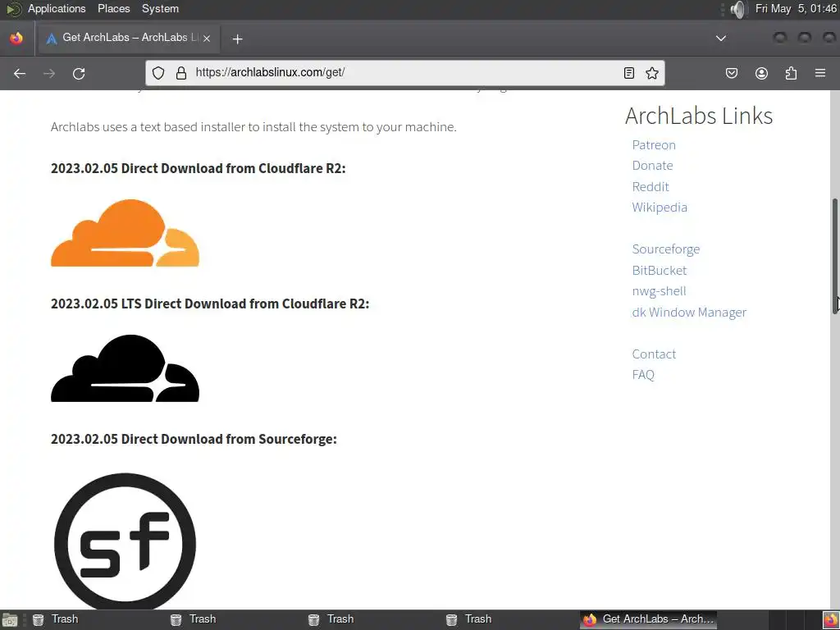
Task: Show site security padlock info
Action: [x=181, y=73]
